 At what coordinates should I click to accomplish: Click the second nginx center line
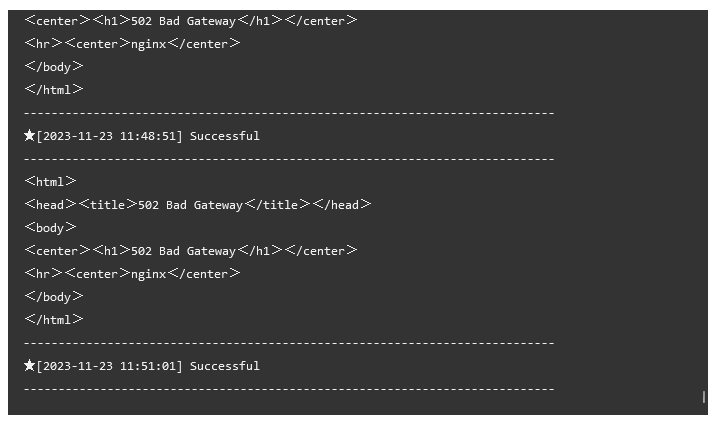(132, 274)
